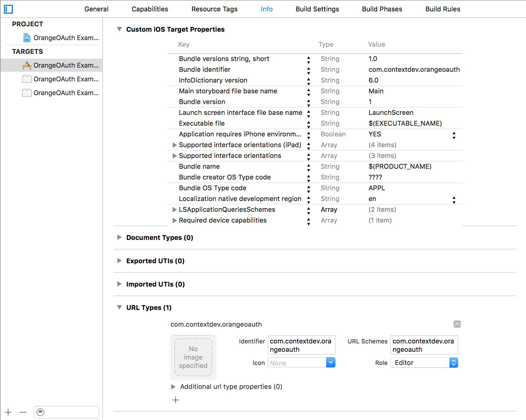Click key stepper for Bundle OS Type code
526x420 pixels.
tap(308, 189)
